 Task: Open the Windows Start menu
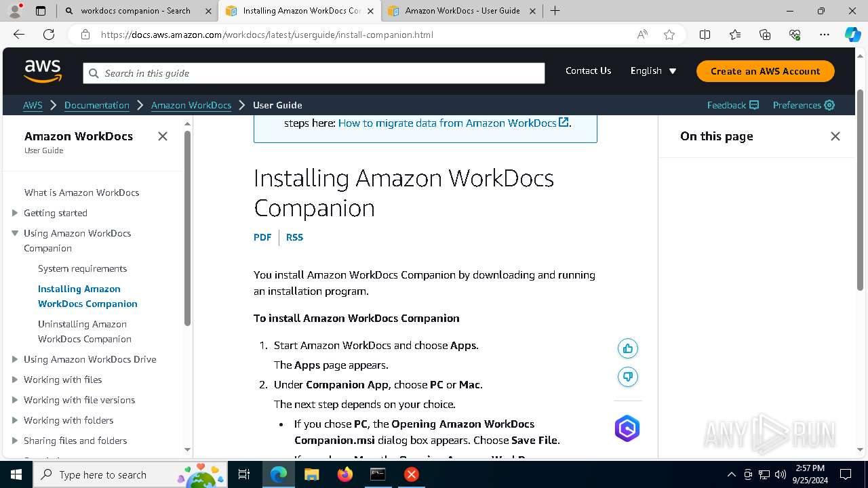coord(16,474)
